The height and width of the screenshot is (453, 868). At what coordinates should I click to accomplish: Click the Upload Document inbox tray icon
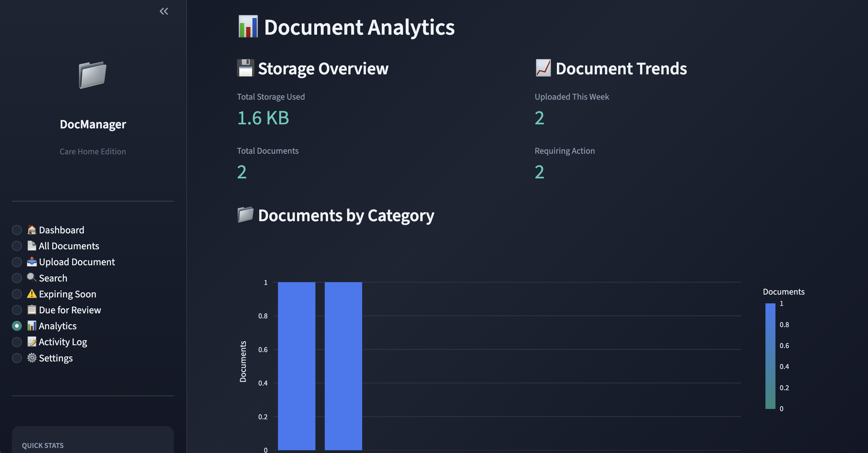(32, 261)
